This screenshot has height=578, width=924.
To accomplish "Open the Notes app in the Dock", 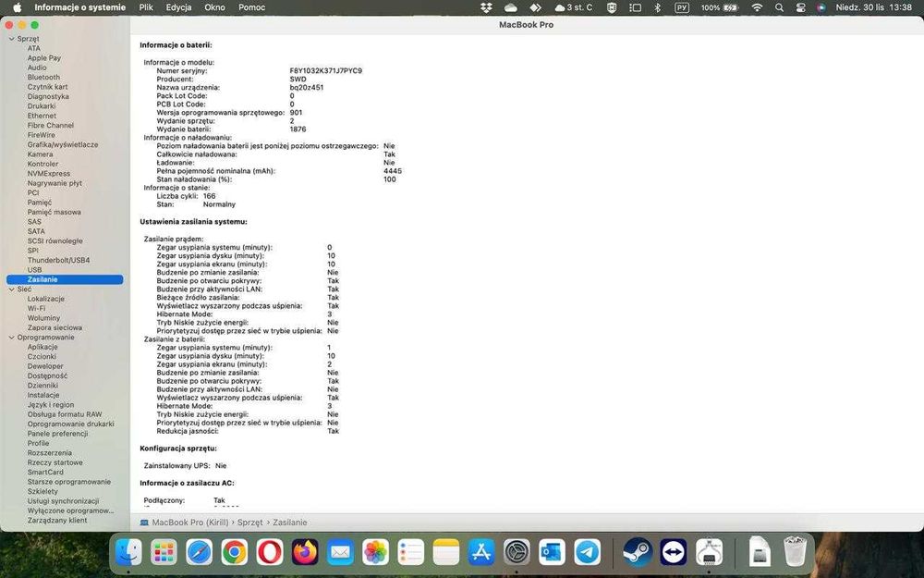I will click(446, 553).
